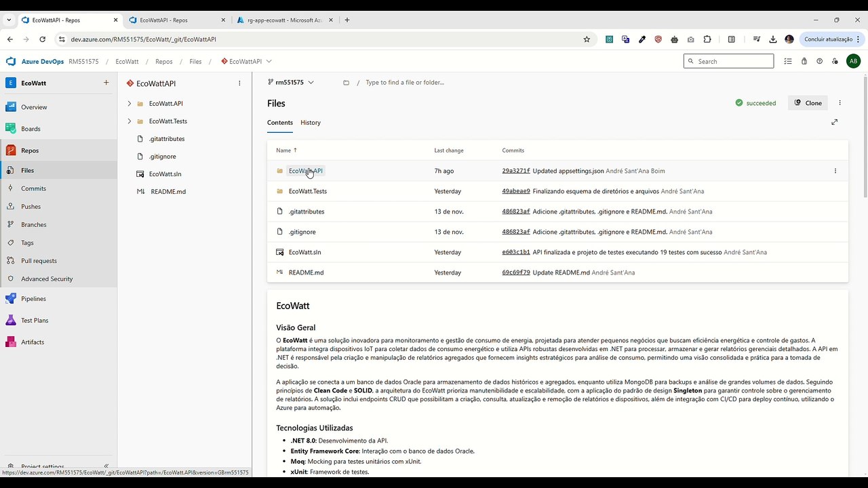Open the Marketplace shopping bag icon
This screenshot has height=488, width=868.
pos(804,61)
